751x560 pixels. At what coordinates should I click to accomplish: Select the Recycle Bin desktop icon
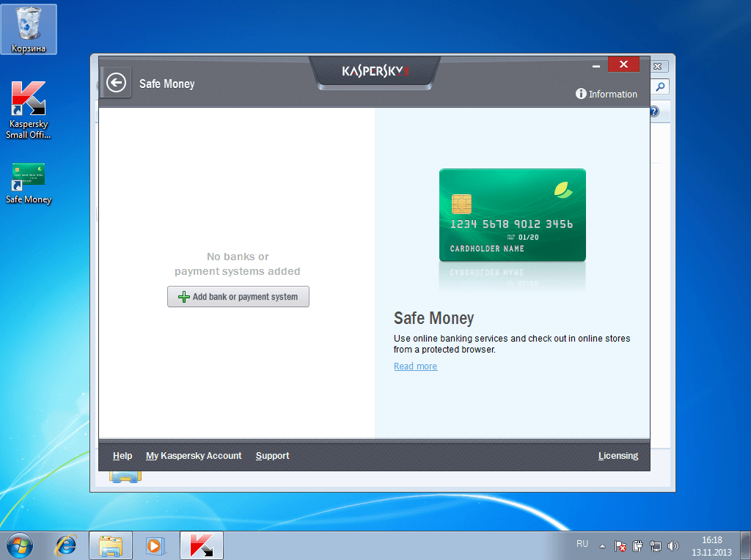29,29
